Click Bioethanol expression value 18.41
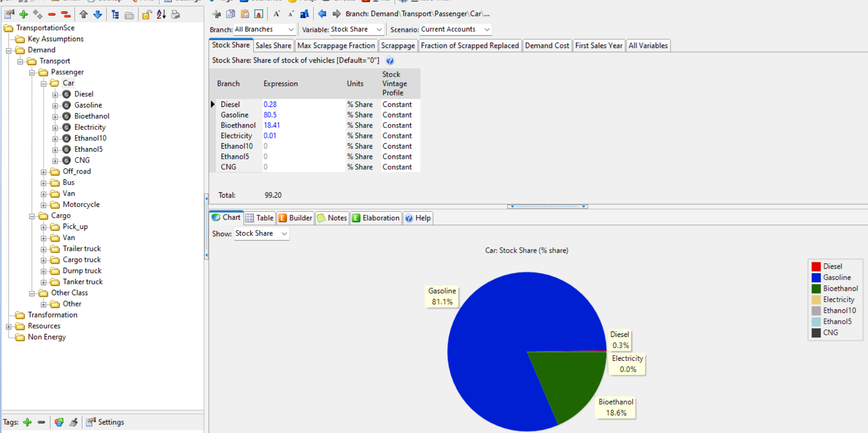Viewport: 868px width, 433px height. [x=272, y=125]
